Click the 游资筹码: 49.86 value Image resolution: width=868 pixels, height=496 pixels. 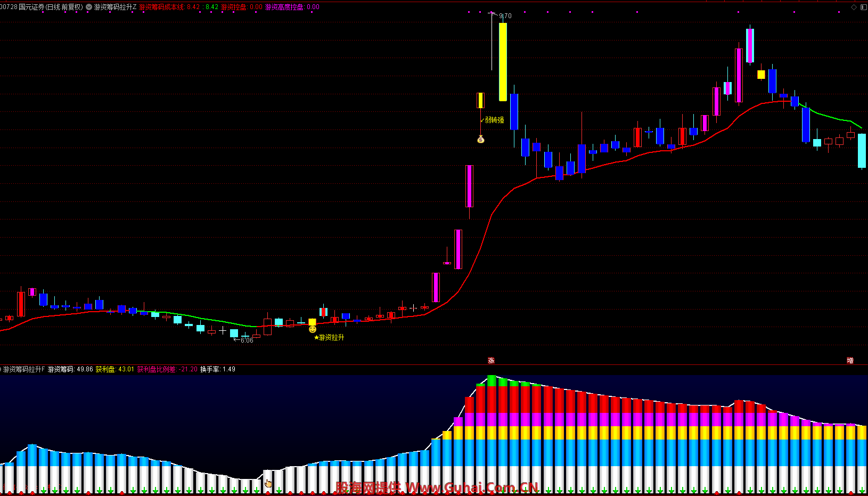coord(70,369)
